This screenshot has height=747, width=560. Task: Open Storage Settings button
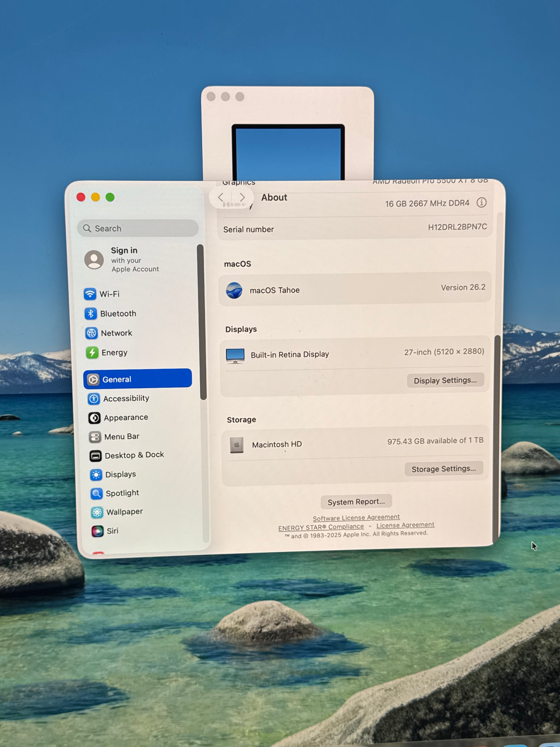click(x=443, y=469)
